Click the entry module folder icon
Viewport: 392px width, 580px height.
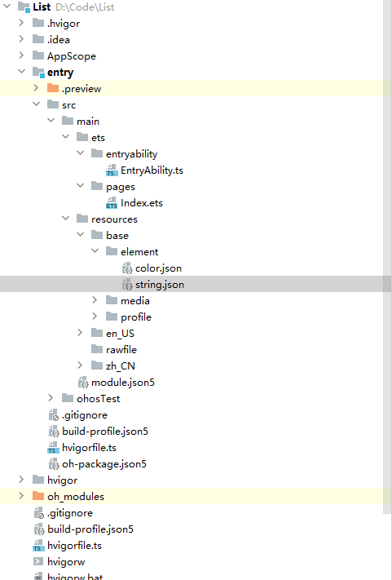[38, 72]
